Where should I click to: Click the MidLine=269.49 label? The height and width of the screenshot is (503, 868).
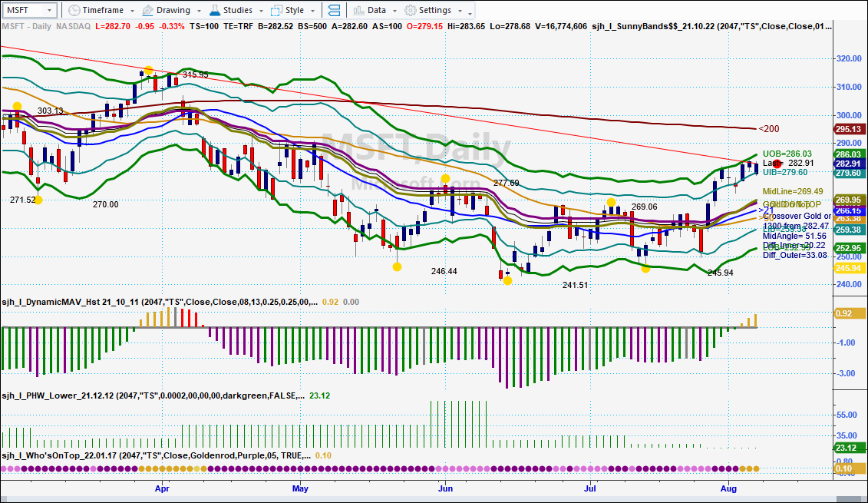[x=793, y=191]
